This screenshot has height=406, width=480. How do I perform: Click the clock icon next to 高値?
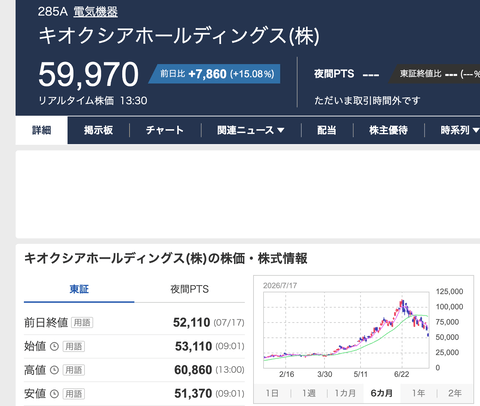click(54, 370)
